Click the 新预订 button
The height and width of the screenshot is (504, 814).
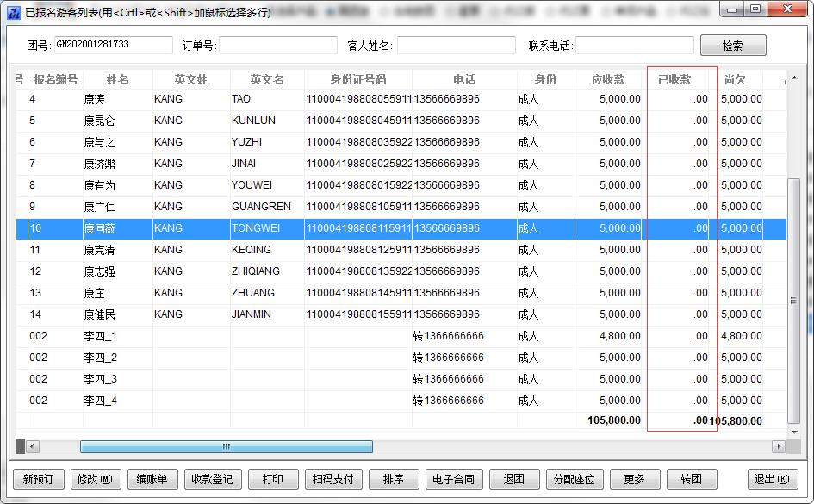[38, 479]
